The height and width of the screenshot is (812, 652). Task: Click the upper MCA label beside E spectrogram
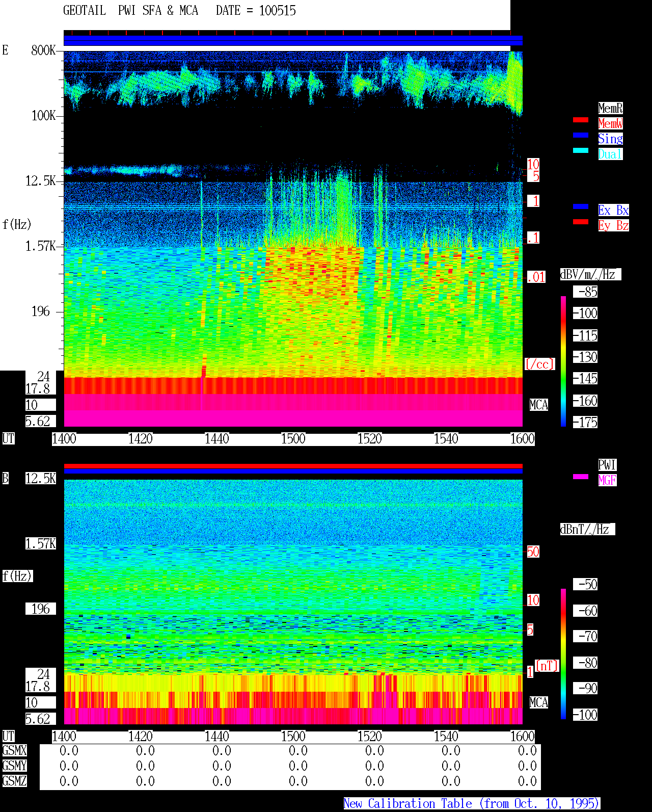point(538,405)
